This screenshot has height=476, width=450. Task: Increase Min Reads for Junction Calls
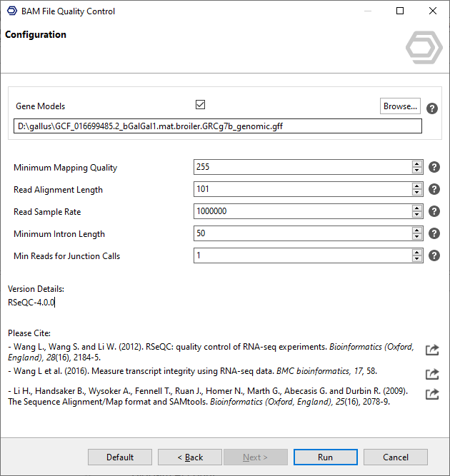click(x=417, y=252)
